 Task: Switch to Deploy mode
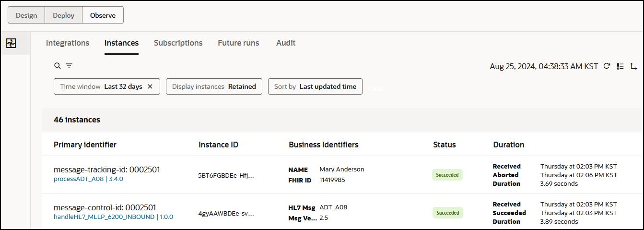point(64,15)
